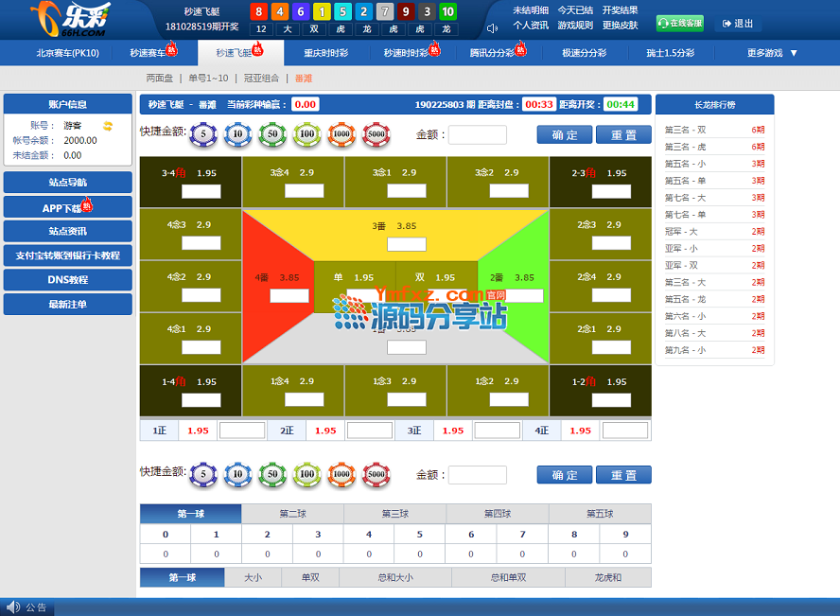The width and height of the screenshot is (840, 616).
Task: Expand the 更多游戏 dropdown menu
Action: coord(772,53)
